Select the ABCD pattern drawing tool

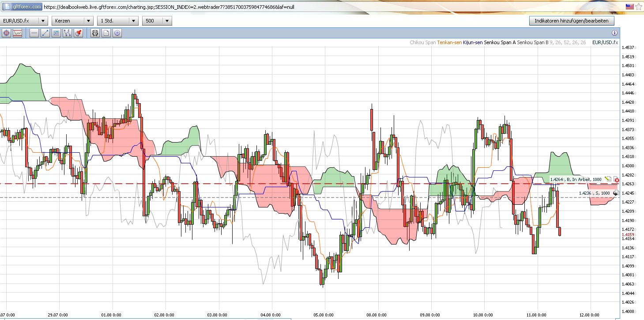click(x=67, y=33)
